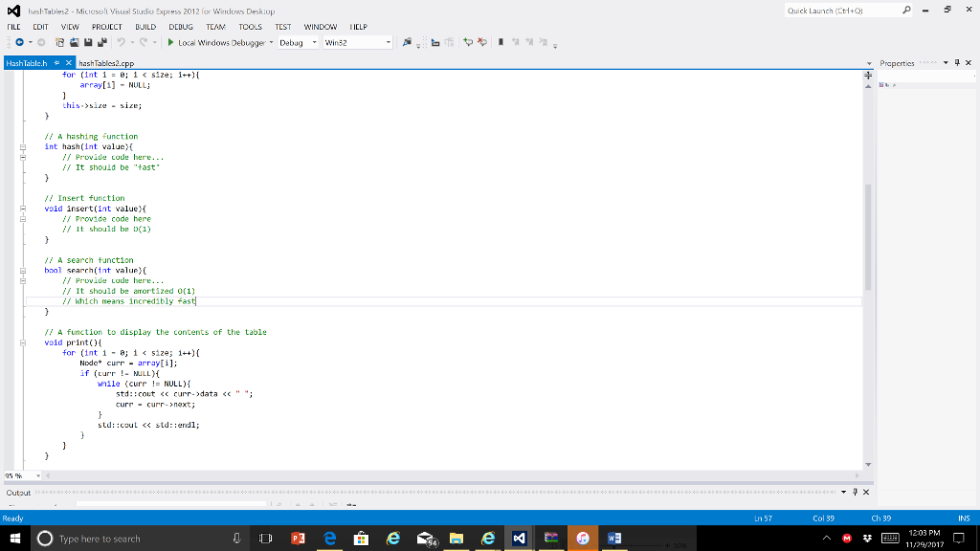Open PowerPoint from the taskbar
Screen dimensions: 980x551
(299, 539)
